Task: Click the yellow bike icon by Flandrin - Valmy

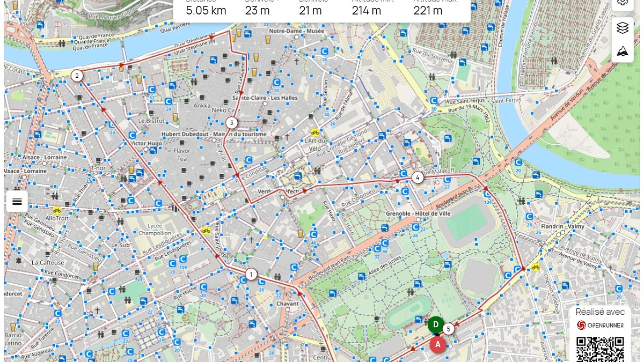Action: [x=535, y=267]
